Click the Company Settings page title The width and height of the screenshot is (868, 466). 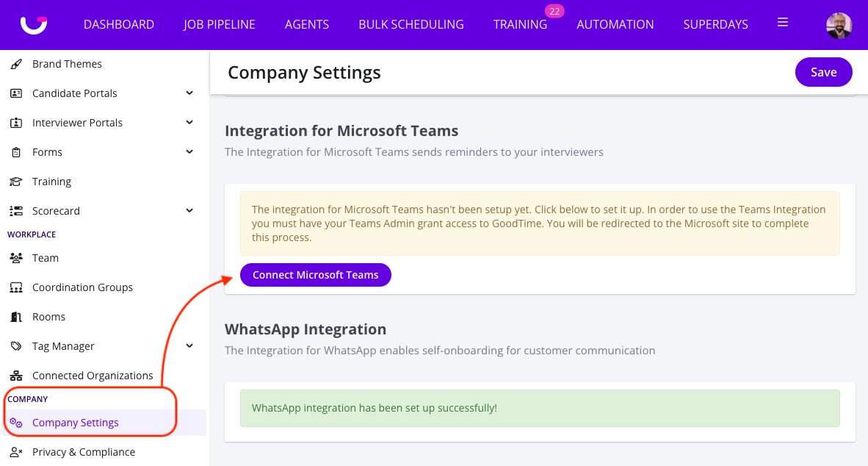(305, 73)
